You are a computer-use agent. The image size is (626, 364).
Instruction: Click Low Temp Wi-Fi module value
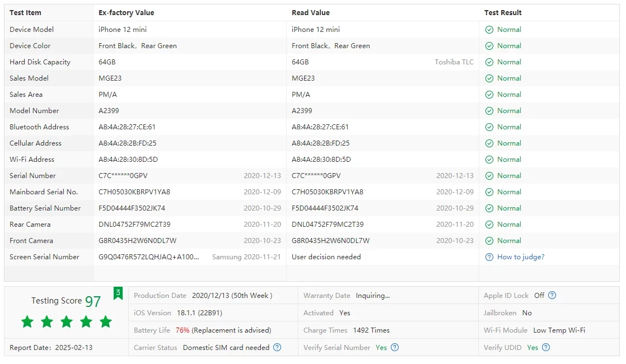(559, 330)
